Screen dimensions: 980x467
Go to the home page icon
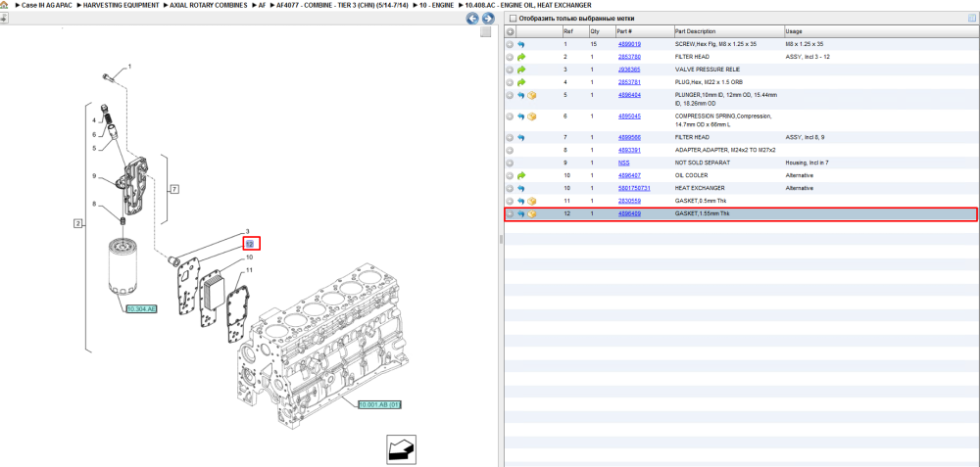(x=4, y=5)
